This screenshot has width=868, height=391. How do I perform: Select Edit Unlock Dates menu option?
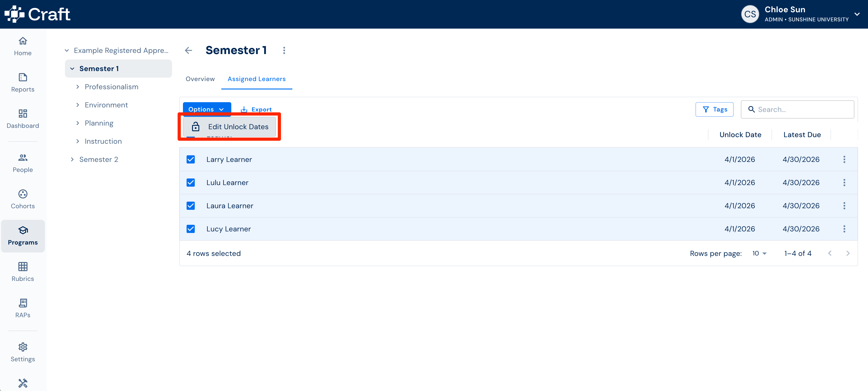[230, 127]
